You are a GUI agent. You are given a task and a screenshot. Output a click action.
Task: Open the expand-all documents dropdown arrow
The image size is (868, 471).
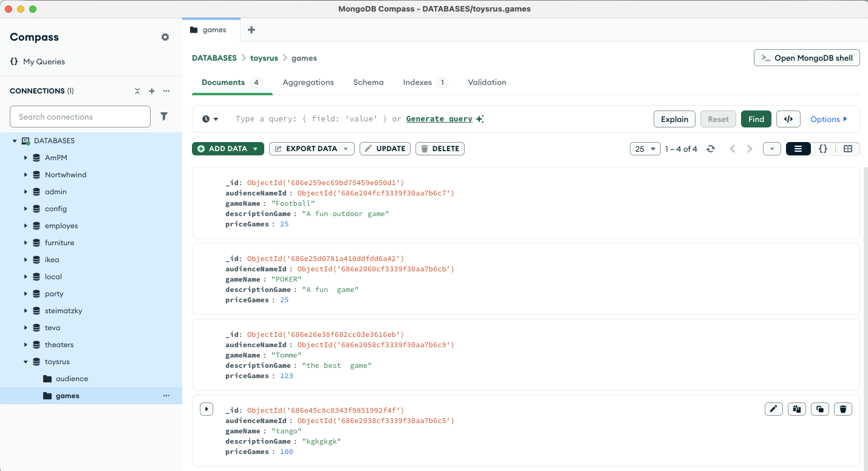771,149
